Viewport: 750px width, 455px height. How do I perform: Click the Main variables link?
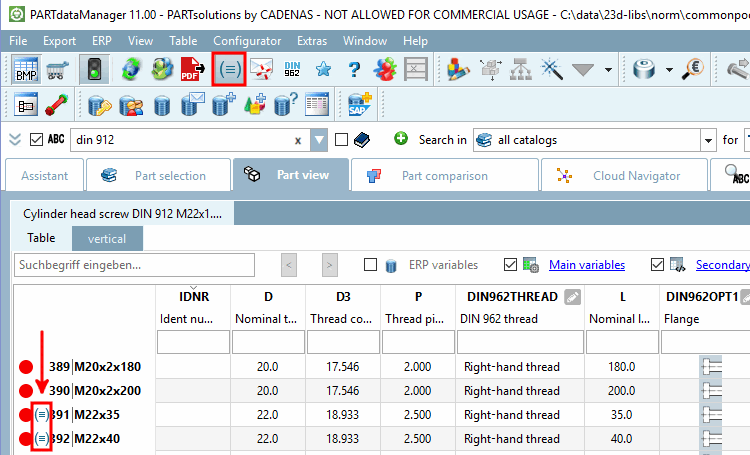586,265
